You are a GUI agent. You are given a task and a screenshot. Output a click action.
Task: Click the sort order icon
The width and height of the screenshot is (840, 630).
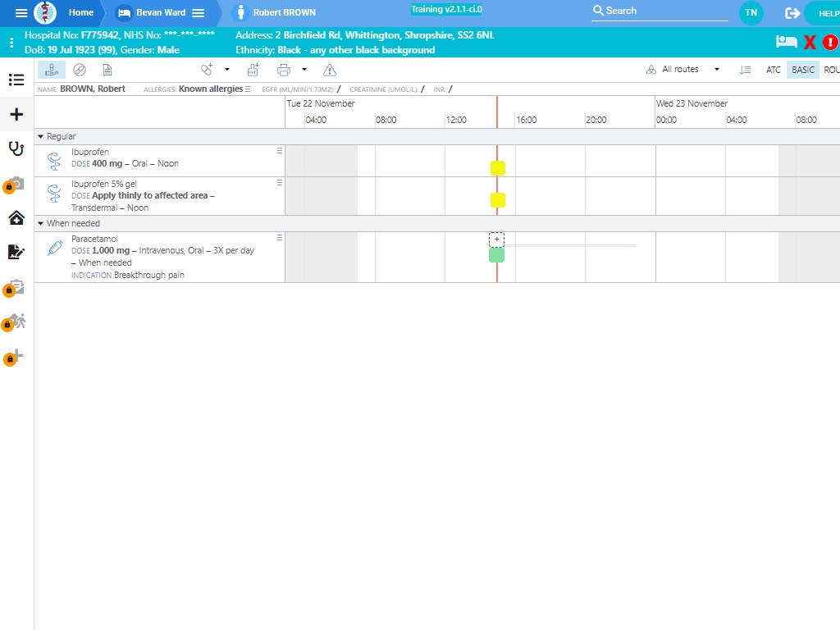point(745,70)
